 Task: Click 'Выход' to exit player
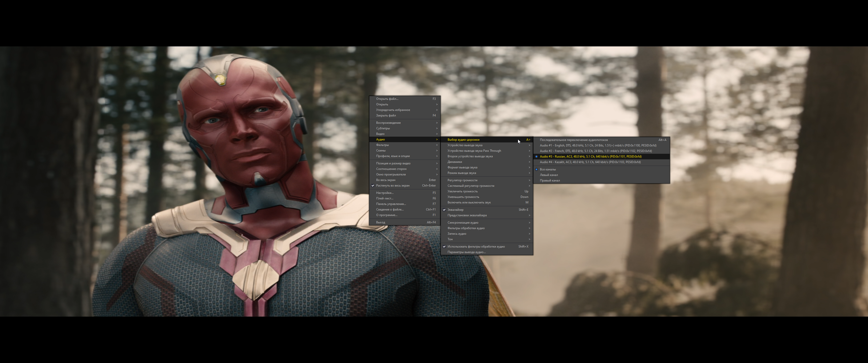tap(405, 222)
